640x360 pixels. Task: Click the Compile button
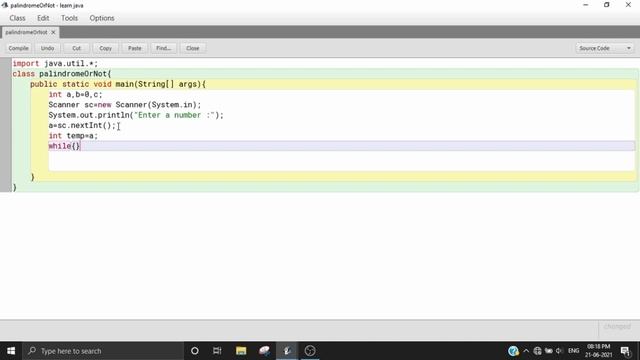[19, 48]
